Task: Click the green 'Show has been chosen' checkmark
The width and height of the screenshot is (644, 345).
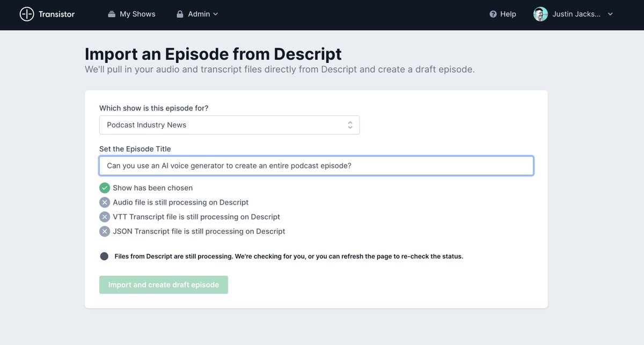Action: point(105,188)
